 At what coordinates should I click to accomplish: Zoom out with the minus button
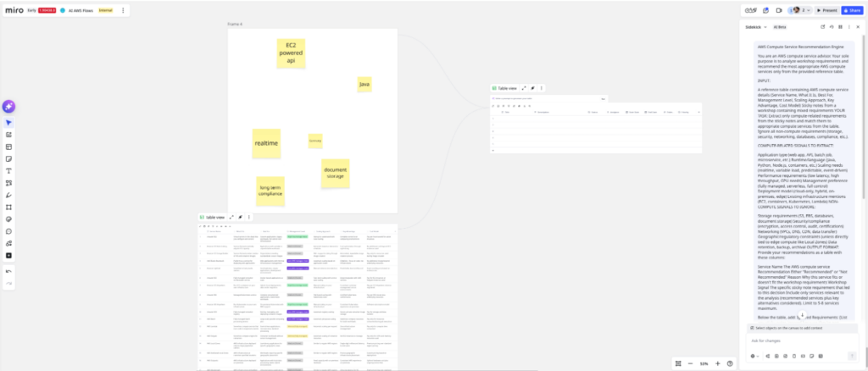coord(690,363)
